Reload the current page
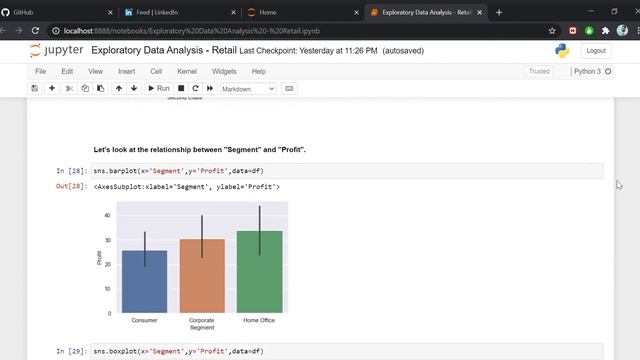The height and width of the screenshot is (360, 640). click(36, 31)
